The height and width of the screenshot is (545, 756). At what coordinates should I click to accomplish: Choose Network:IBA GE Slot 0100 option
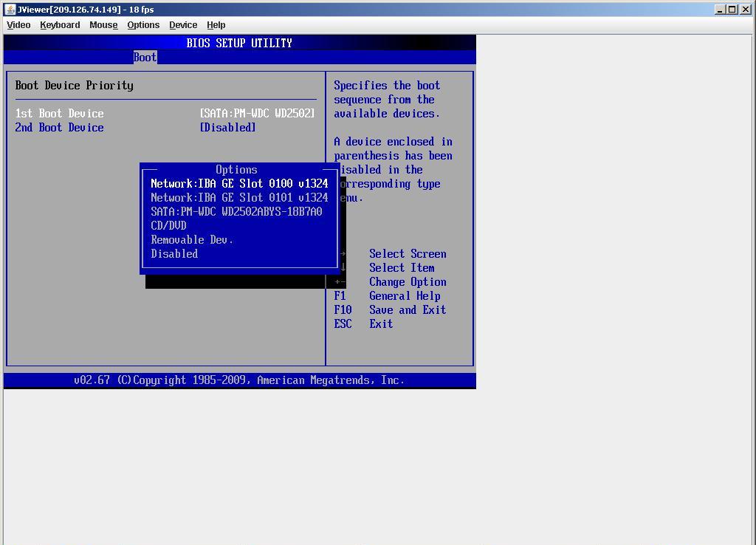(239, 183)
